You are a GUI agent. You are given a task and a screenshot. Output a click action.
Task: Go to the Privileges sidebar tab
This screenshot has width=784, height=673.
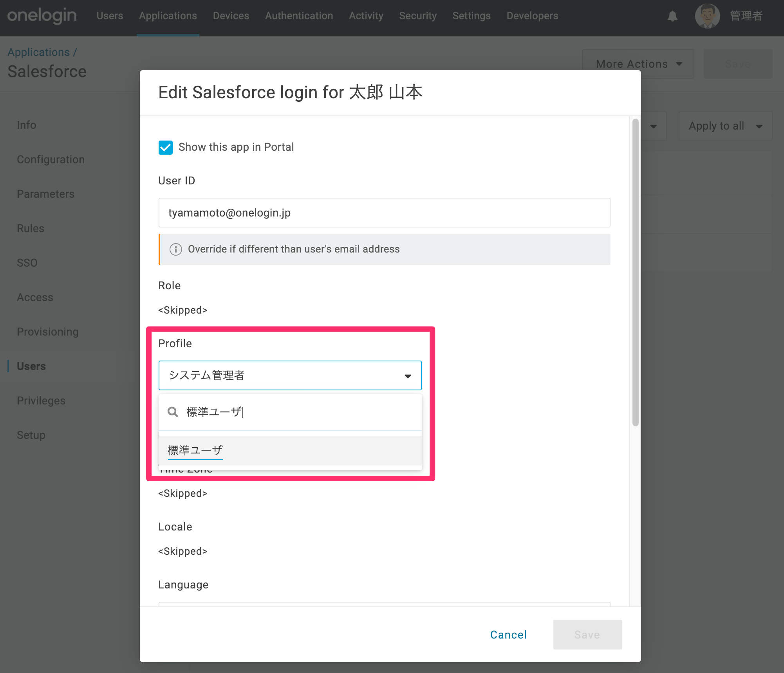[41, 401]
